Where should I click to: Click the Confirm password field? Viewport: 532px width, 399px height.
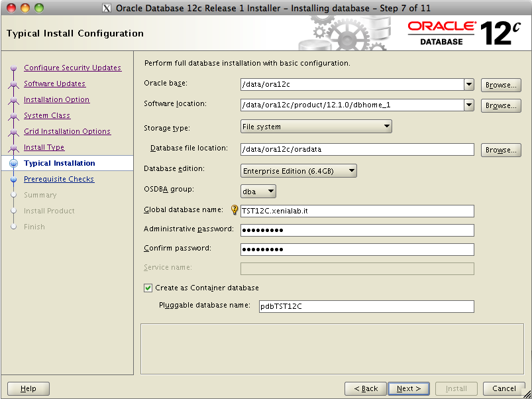click(x=357, y=250)
